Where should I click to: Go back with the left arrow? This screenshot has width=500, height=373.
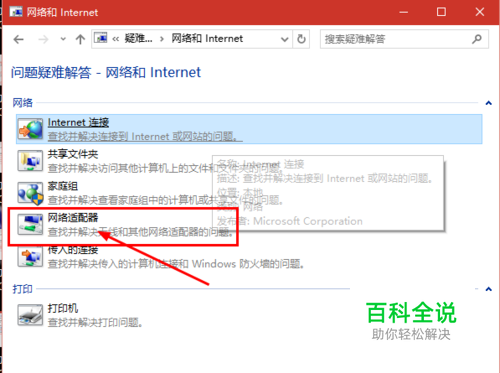[19, 39]
